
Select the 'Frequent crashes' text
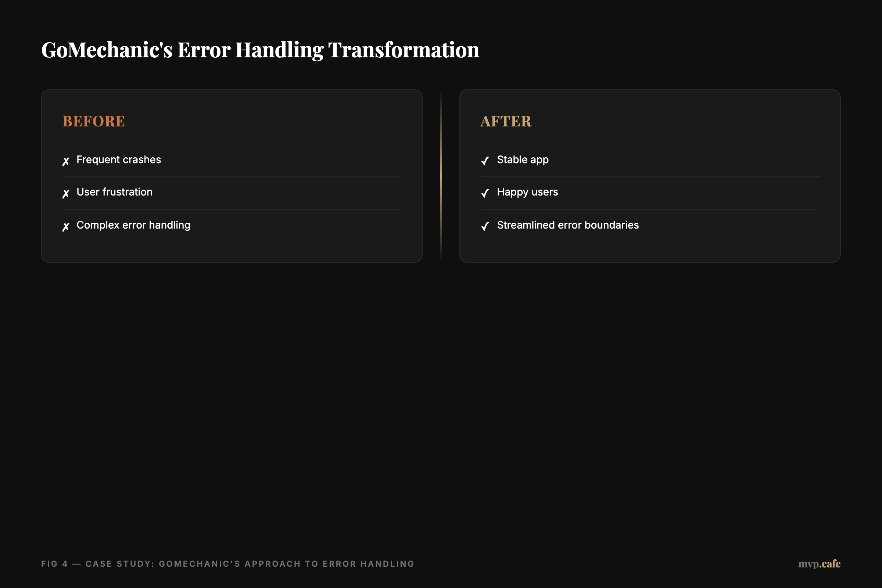[119, 160]
